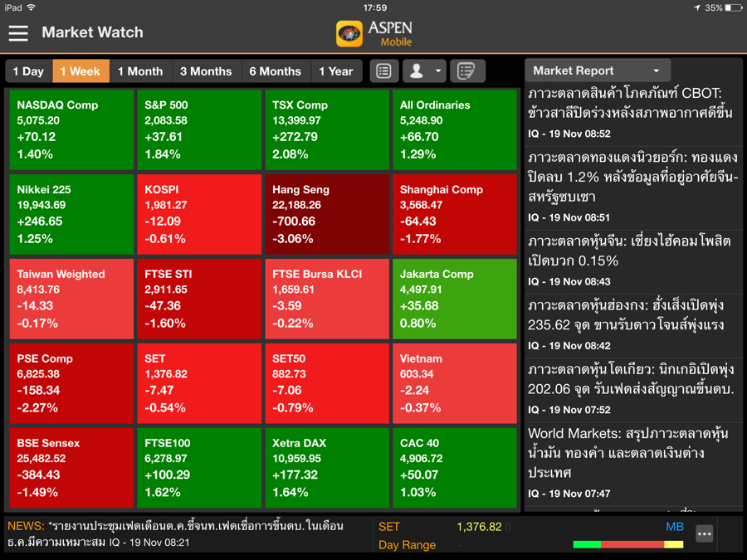Open the China stocks news from 08:43
747x560 pixels.
click(633, 261)
